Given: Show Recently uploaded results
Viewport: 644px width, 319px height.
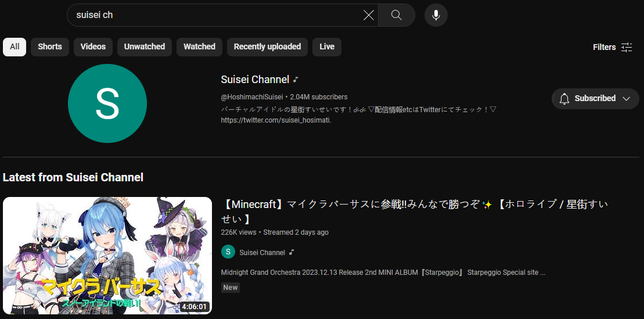Looking at the screenshot, I should [x=267, y=47].
